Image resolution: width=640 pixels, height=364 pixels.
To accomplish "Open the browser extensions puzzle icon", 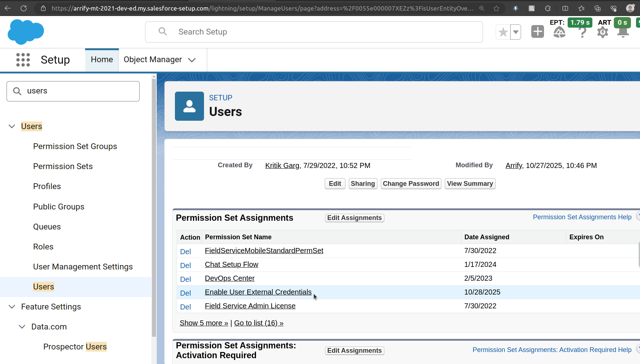I will 548,8.
